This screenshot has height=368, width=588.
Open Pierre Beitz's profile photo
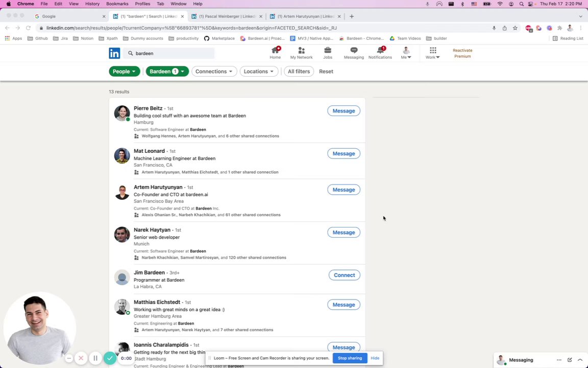click(122, 113)
